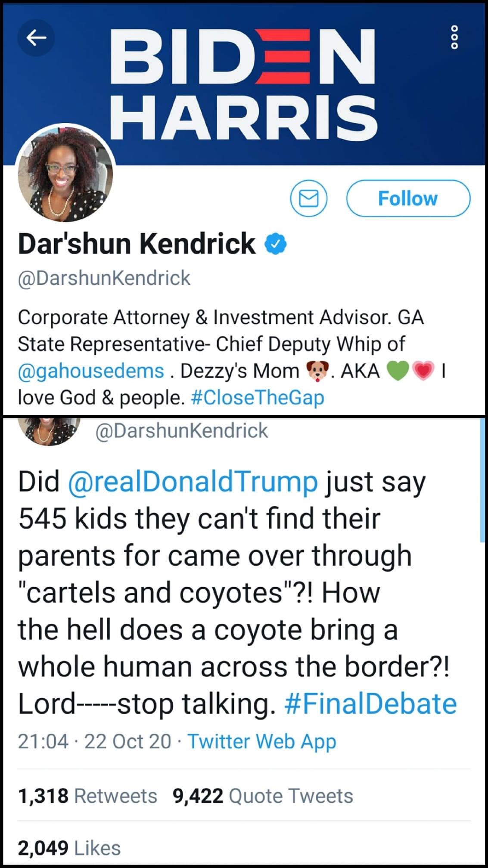Open the #FinalDebate hashtag
Image resolution: width=488 pixels, height=868 pixels.
point(370,704)
